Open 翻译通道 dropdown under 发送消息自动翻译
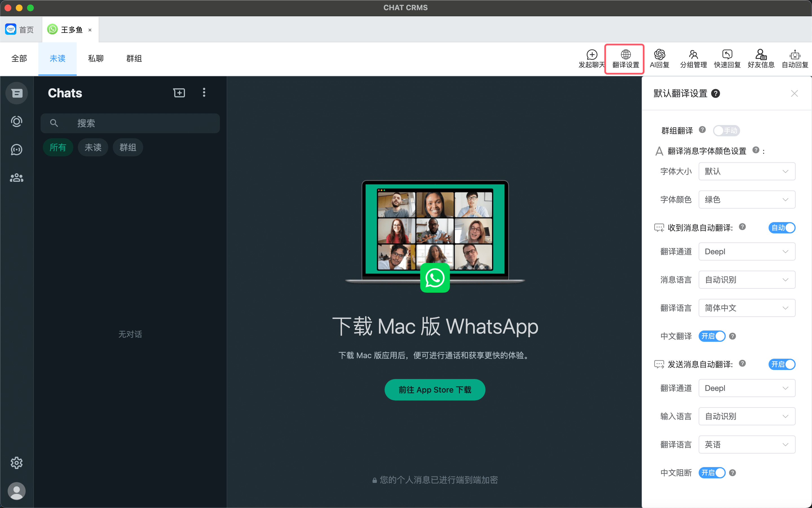Viewport: 812px width, 508px height. point(747,388)
